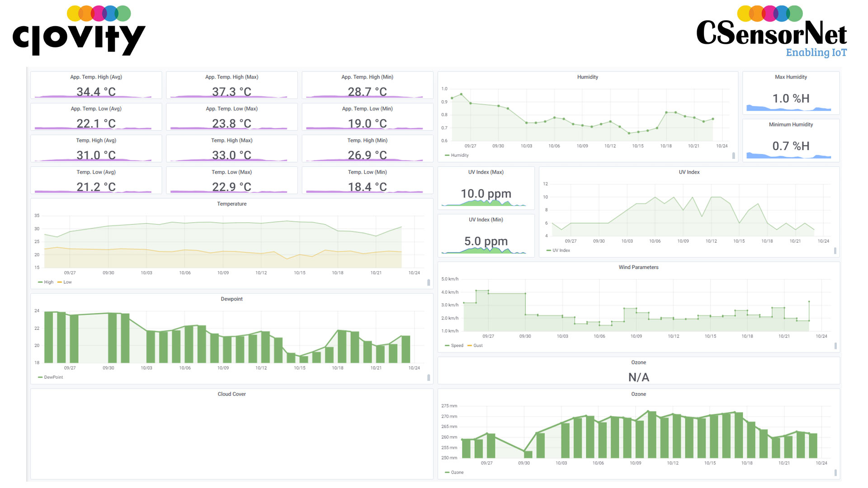
Task: Open the UV Index (Max) panel title
Action: tap(486, 172)
